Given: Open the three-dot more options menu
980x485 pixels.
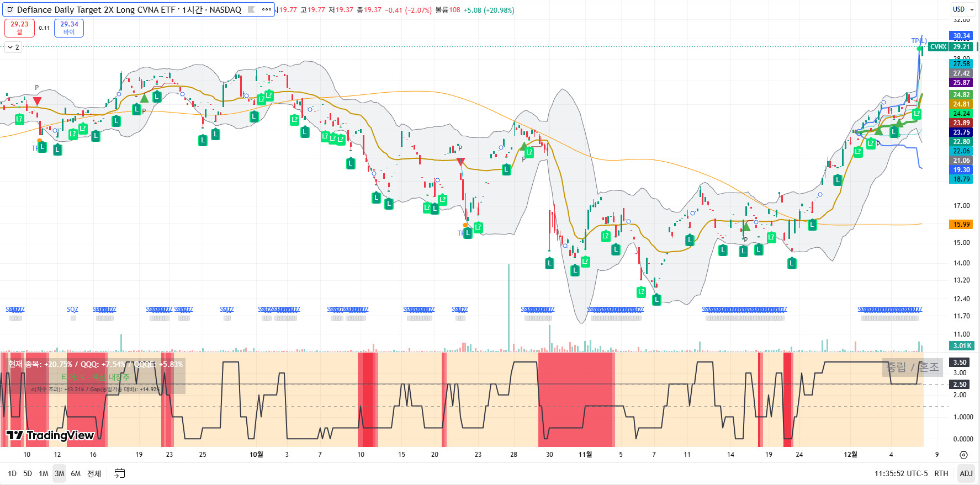Looking at the screenshot, I should pos(267,9).
